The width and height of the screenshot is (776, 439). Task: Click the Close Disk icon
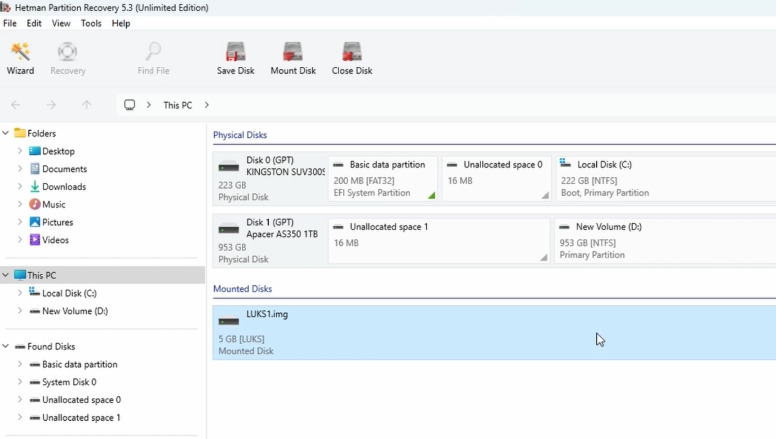pyautogui.click(x=352, y=51)
